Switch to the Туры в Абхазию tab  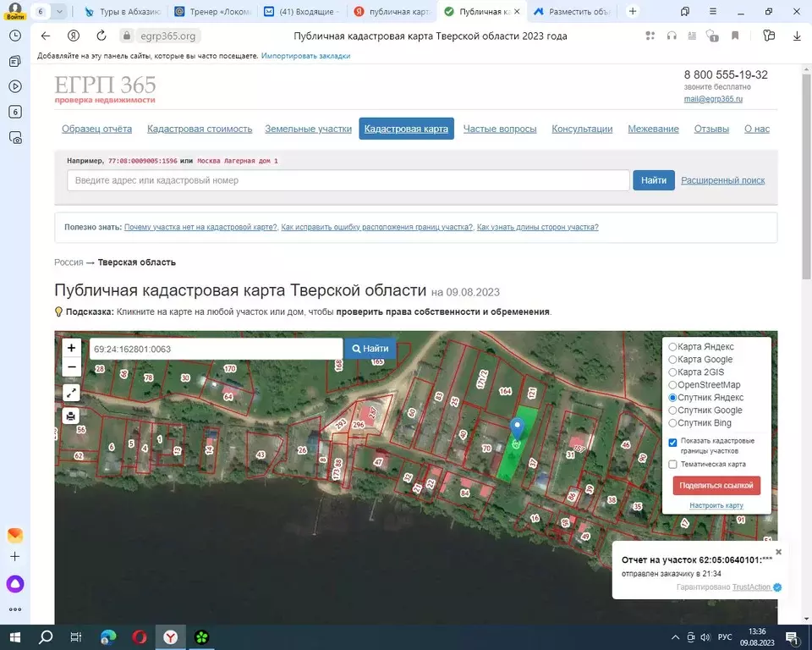pyautogui.click(x=123, y=12)
